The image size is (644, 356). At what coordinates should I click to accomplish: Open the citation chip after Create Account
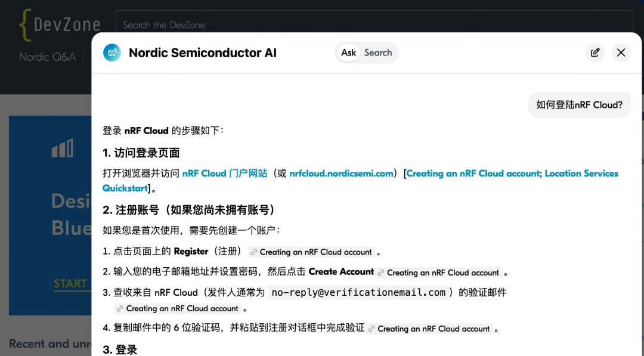[x=438, y=273]
